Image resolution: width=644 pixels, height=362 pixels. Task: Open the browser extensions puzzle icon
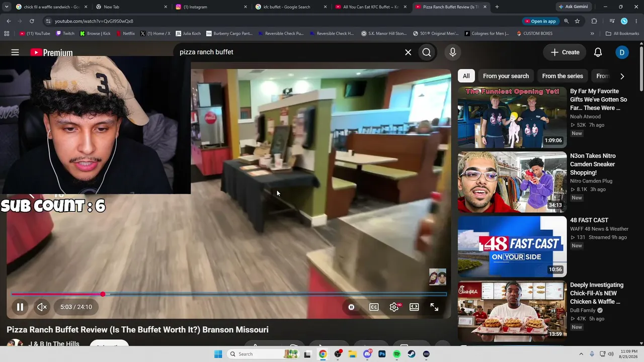[594, 21]
